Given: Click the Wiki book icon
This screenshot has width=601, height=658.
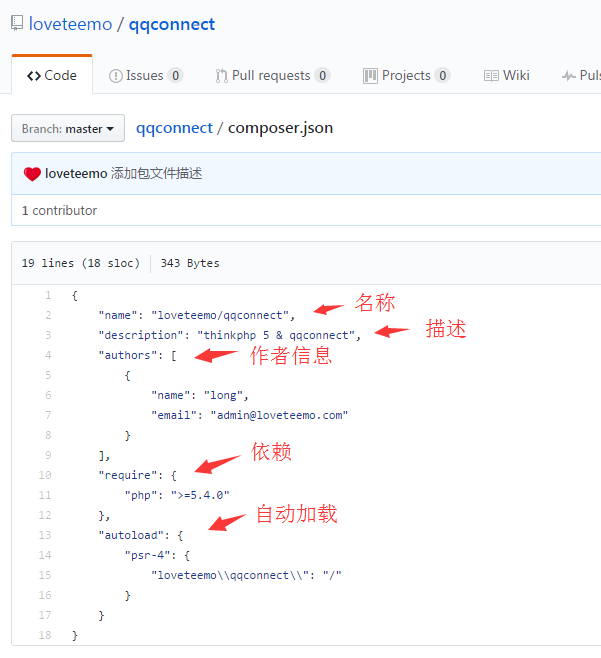Looking at the screenshot, I should pos(491,76).
